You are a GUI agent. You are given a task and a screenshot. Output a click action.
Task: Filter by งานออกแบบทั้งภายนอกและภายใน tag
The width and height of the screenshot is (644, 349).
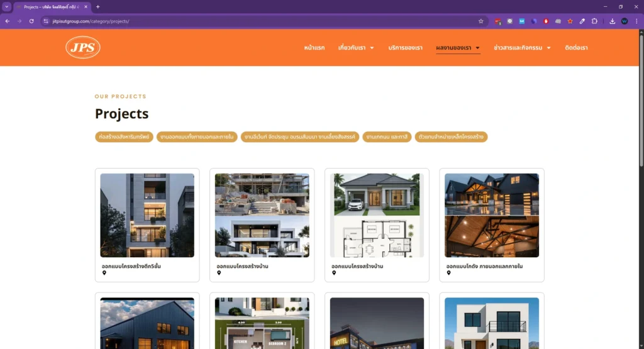click(197, 136)
